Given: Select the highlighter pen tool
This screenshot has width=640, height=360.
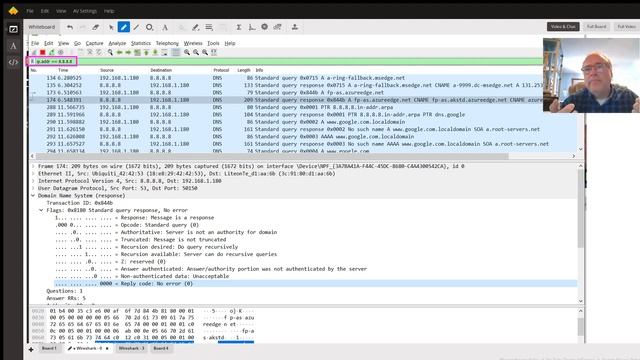Looking at the screenshot, I should pos(196,27).
